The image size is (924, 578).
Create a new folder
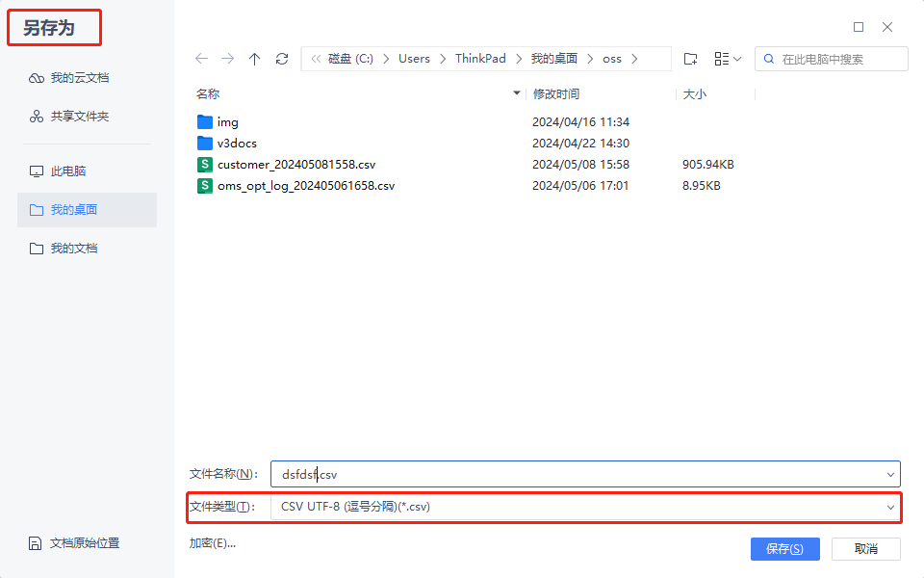tap(690, 59)
